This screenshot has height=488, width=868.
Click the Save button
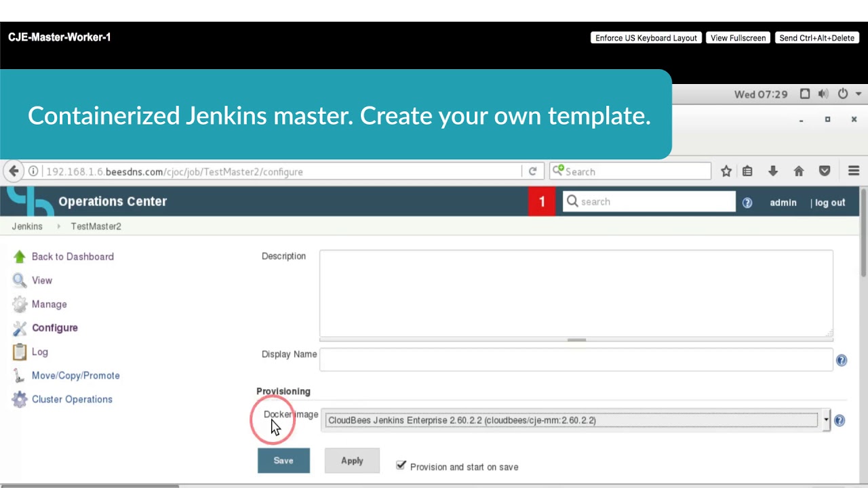[283, 461]
